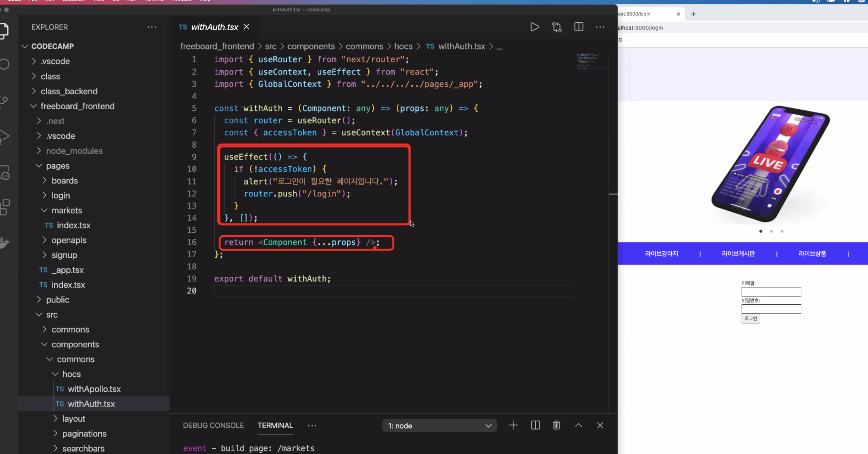Kill terminal with the trash icon
The height and width of the screenshot is (454, 868).
click(x=556, y=425)
